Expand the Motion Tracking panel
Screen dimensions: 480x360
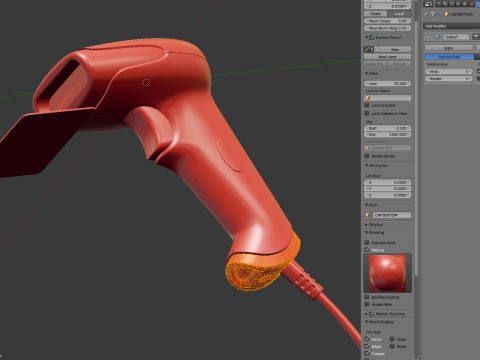coord(367,314)
